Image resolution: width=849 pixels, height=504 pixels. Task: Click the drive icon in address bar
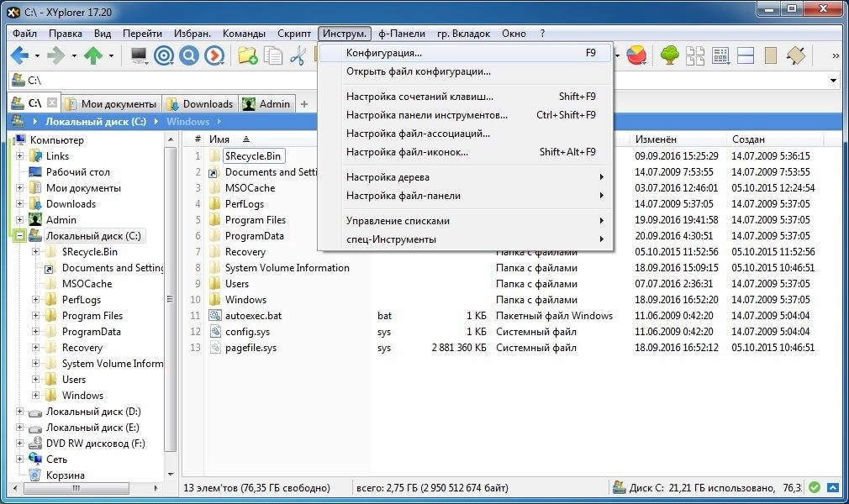click(18, 80)
